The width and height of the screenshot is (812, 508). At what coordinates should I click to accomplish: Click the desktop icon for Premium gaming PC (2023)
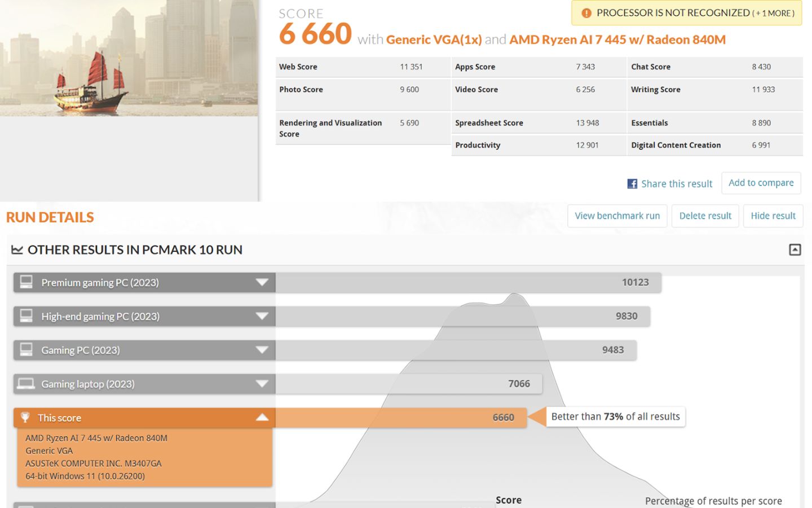click(x=26, y=282)
